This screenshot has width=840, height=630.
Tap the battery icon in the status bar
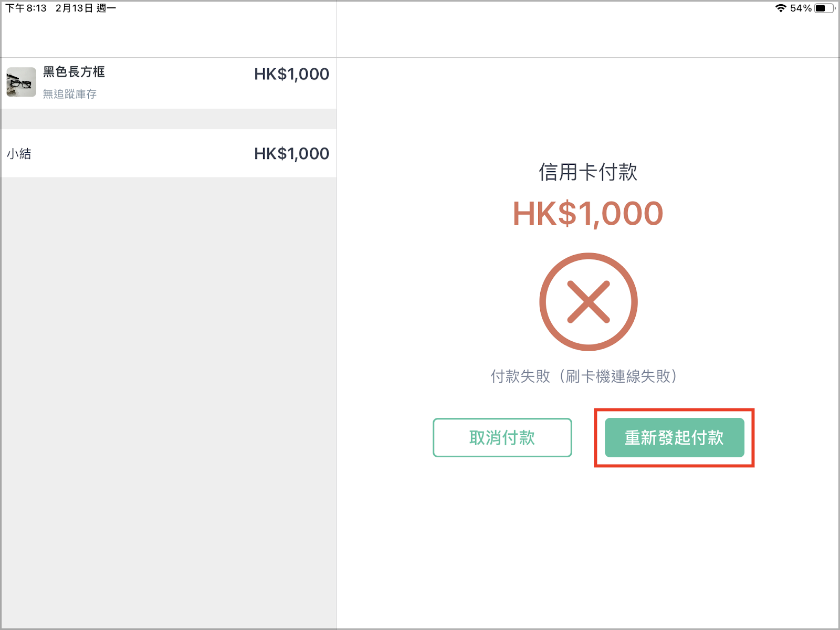[824, 8]
